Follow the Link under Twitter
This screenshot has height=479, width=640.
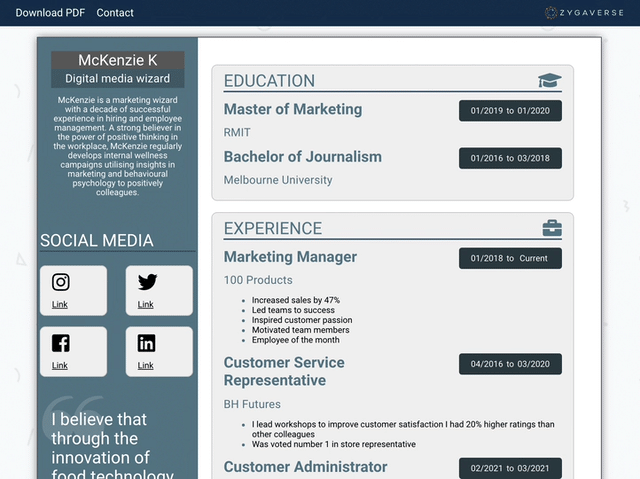pos(146,305)
